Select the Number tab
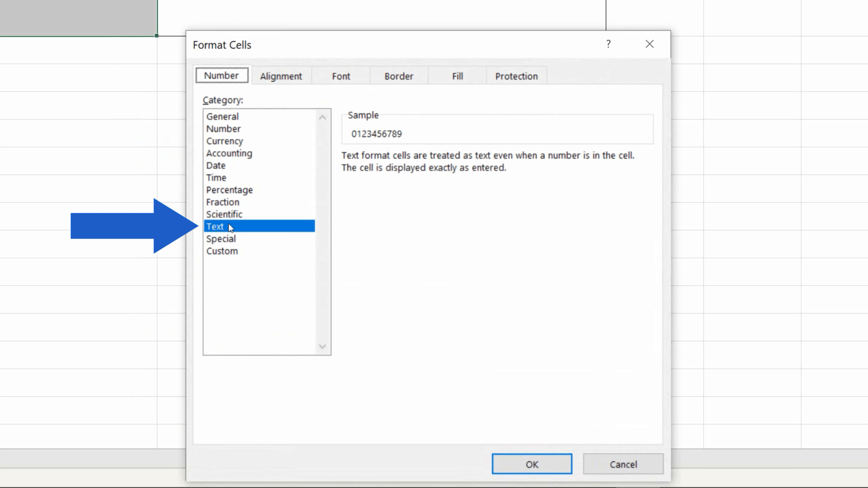Viewport: 868px width, 488px height. click(222, 75)
